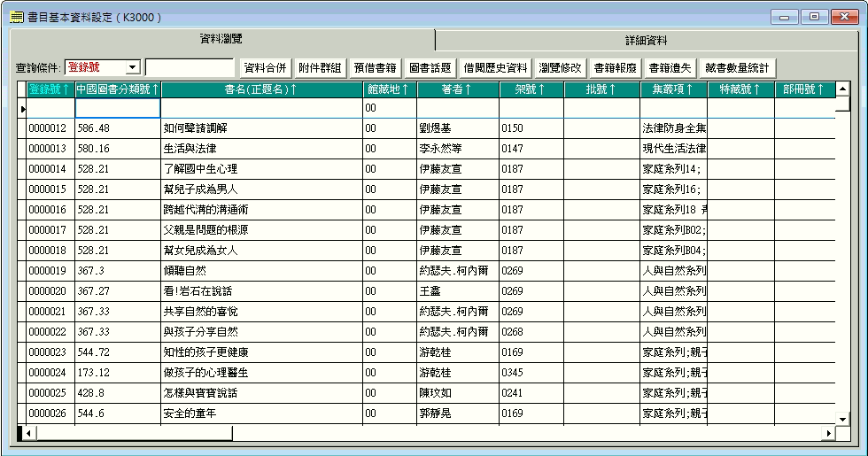The width and height of the screenshot is (868, 456).
Task: Switch to the 資料瀏覽 tab
Action: click(221, 39)
